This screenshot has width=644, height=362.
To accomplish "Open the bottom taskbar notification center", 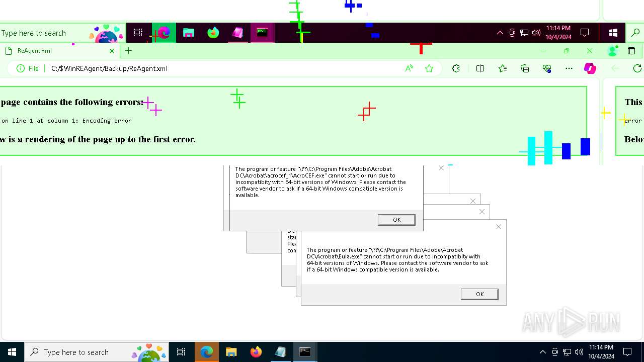I will [x=627, y=352].
